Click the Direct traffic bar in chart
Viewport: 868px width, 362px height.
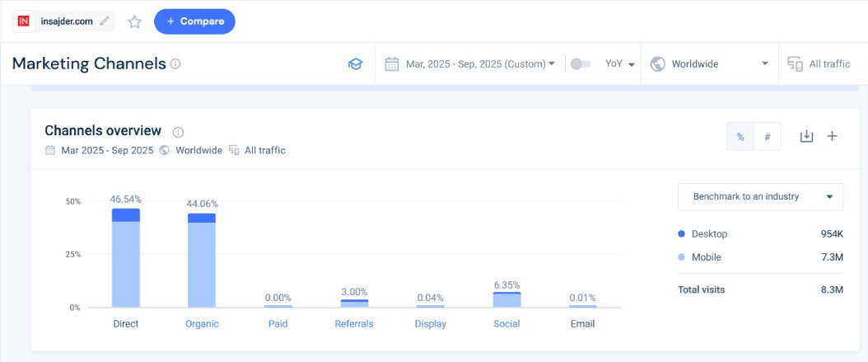click(x=126, y=260)
